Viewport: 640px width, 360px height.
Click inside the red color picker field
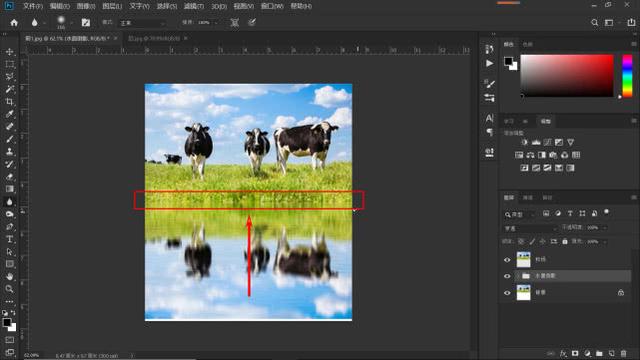(x=567, y=76)
